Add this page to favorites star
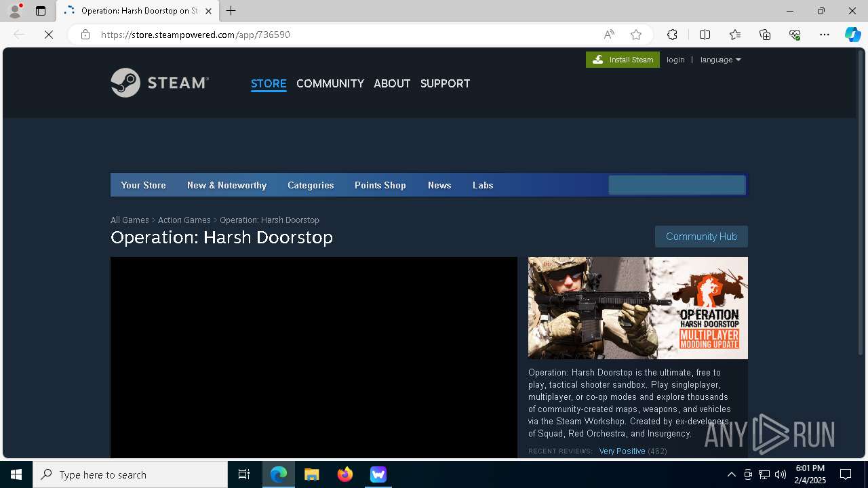 coord(636,35)
